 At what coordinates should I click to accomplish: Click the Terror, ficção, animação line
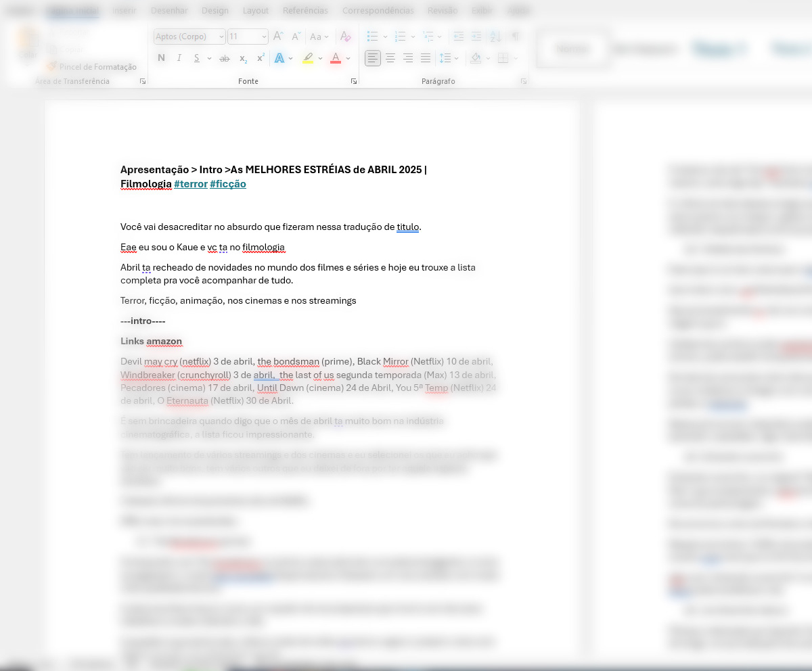tap(238, 300)
